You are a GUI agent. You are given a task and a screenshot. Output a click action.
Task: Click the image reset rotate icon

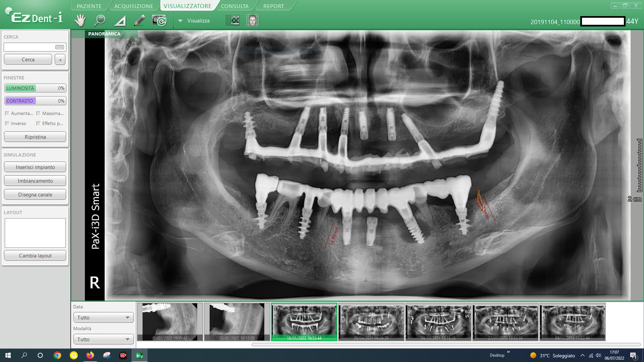159,20
